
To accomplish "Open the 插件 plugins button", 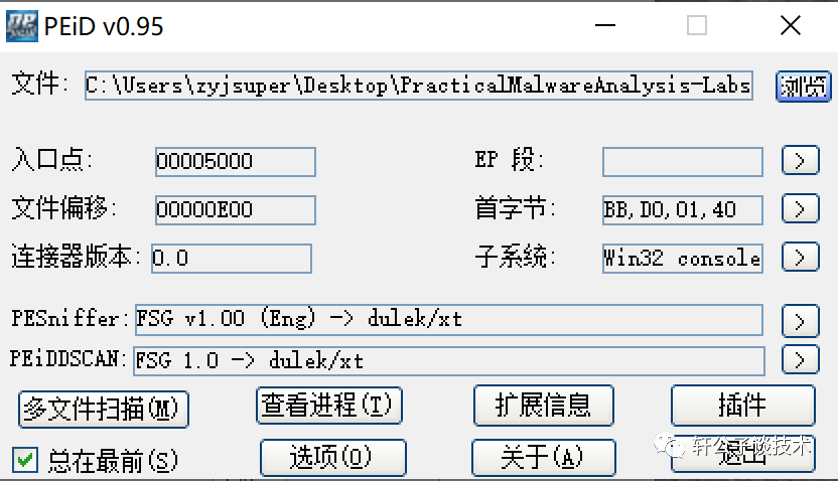I will 743,405.
